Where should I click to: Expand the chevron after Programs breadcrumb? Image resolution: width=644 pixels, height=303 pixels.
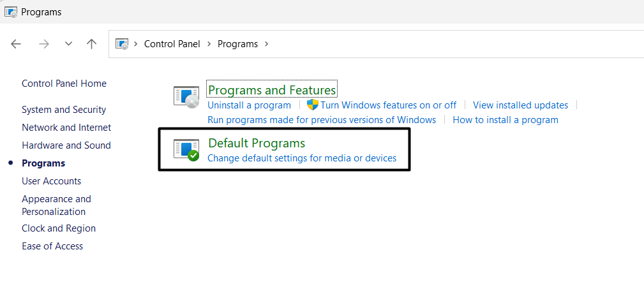click(x=266, y=44)
